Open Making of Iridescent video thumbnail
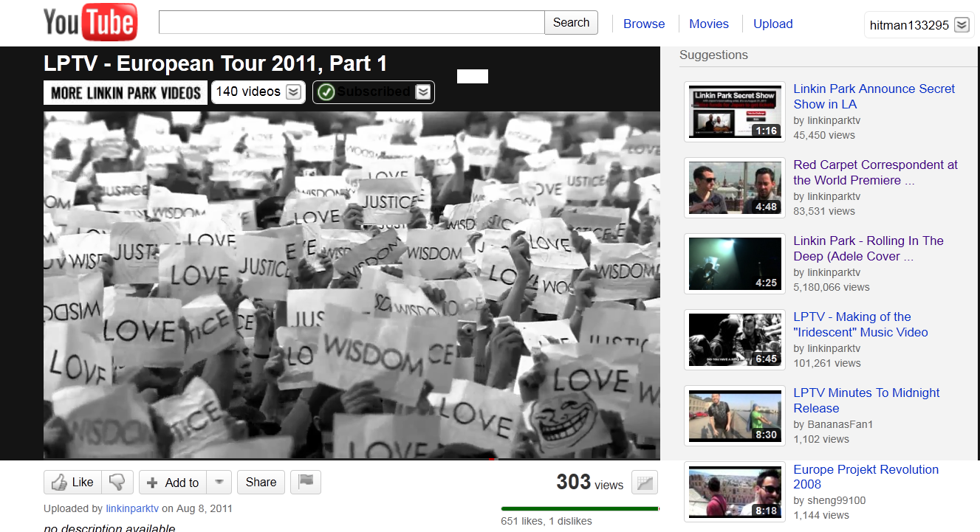This screenshot has height=532, width=980. pyautogui.click(x=735, y=339)
